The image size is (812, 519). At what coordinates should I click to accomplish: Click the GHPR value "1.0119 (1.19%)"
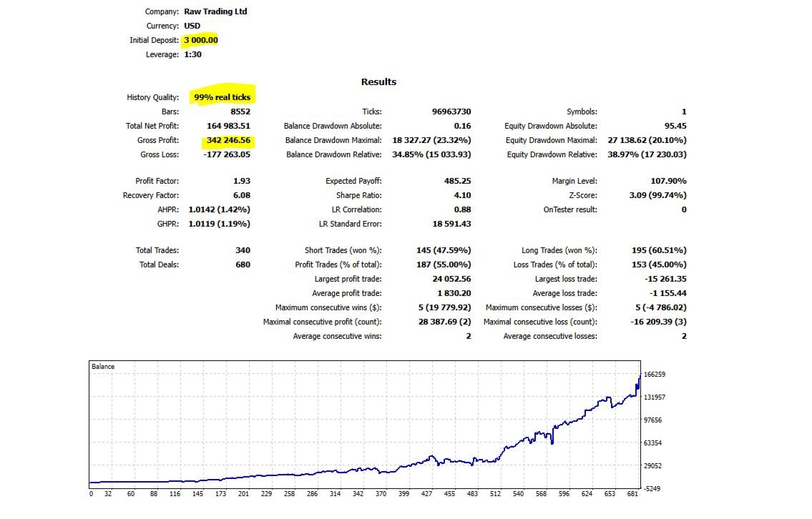pos(220,224)
